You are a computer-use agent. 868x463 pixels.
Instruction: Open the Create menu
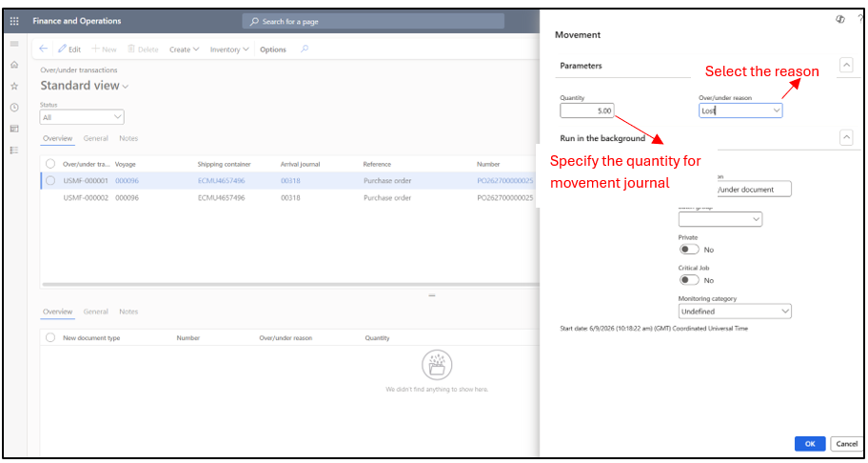pyautogui.click(x=184, y=50)
